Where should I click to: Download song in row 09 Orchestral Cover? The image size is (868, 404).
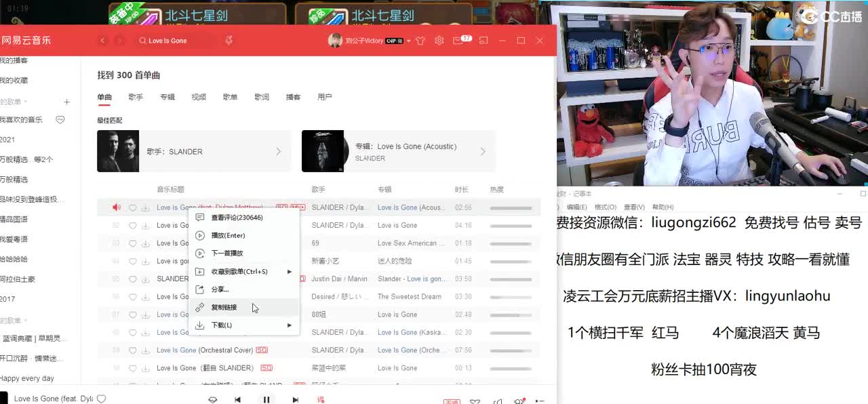click(x=145, y=350)
